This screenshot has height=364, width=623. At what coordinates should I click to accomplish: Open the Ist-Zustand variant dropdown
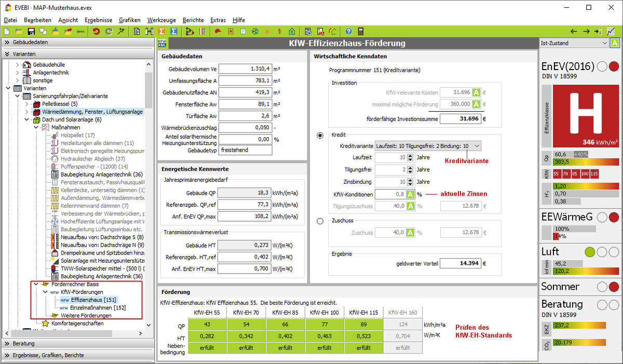point(574,43)
